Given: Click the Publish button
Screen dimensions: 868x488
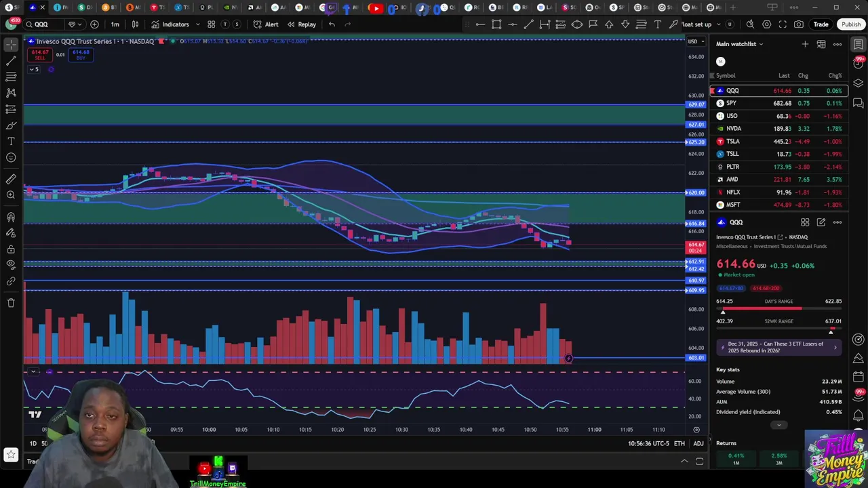Looking at the screenshot, I should tap(851, 24).
